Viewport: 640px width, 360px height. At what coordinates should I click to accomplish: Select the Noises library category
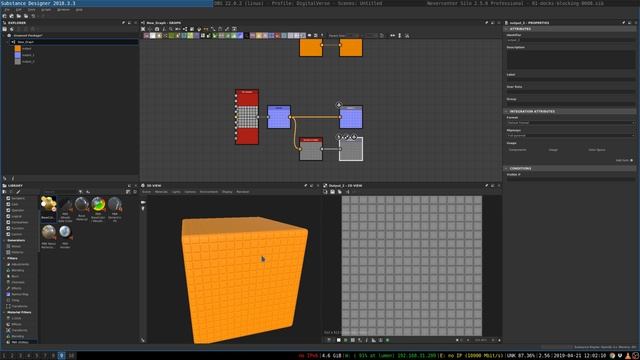[x=16, y=247]
